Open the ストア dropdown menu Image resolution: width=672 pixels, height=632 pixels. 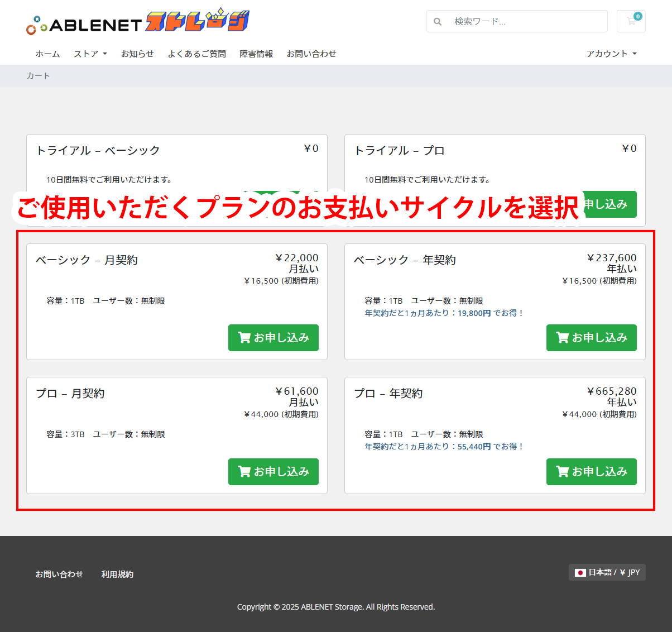point(89,54)
